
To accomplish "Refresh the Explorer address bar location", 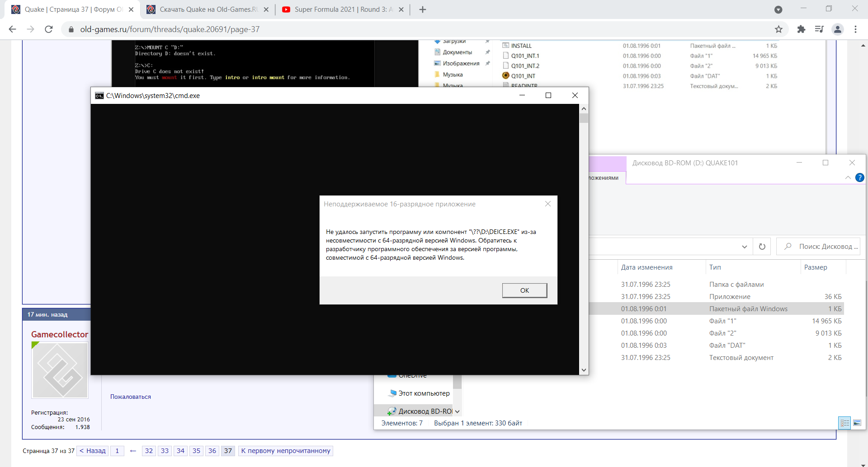I will [762, 247].
